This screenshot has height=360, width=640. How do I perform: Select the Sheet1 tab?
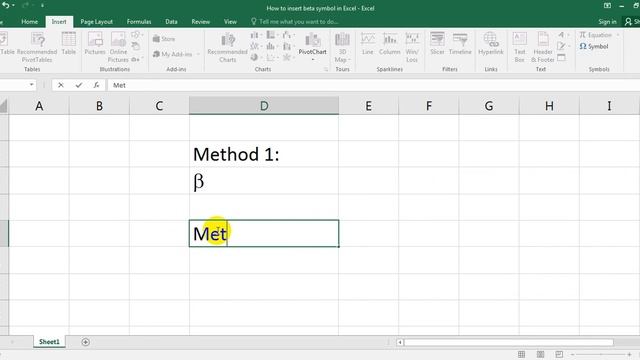[x=49, y=342]
